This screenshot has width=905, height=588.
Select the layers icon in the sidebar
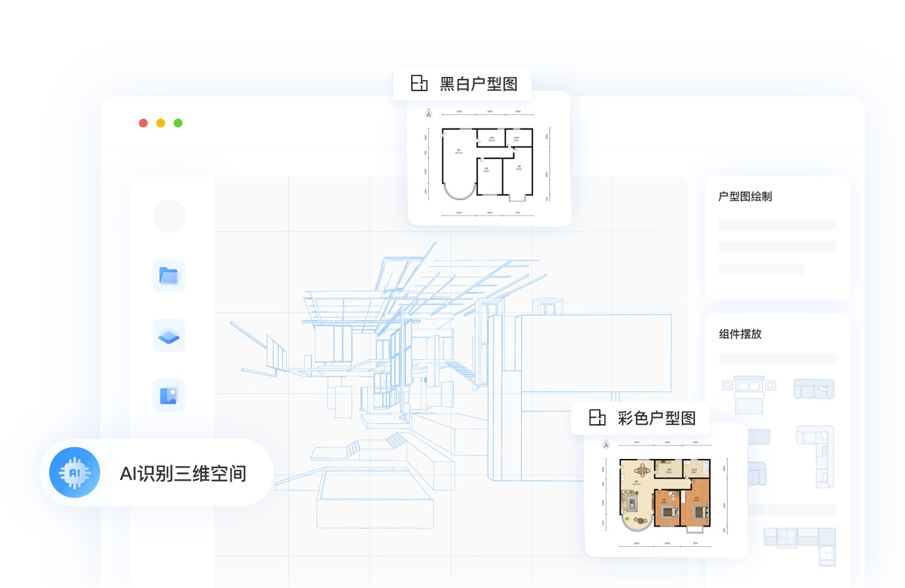(168, 335)
